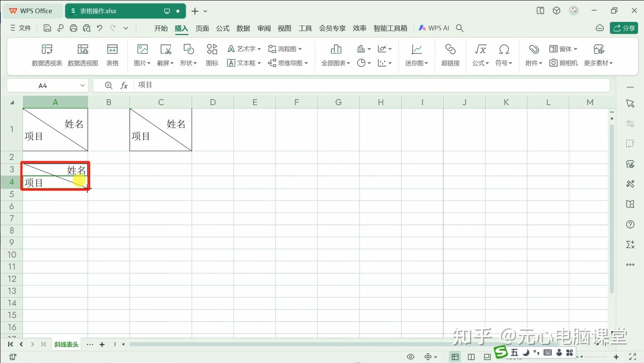Switch to page layout view toggle at bottom
Screen dimensions: 644x363
pos(471,356)
